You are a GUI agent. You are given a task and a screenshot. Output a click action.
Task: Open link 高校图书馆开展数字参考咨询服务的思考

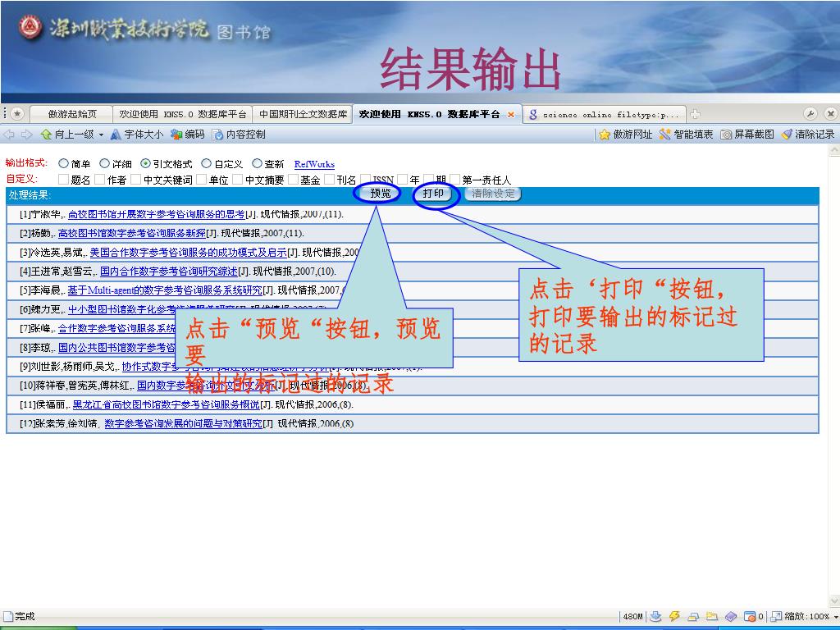(x=157, y=214)
